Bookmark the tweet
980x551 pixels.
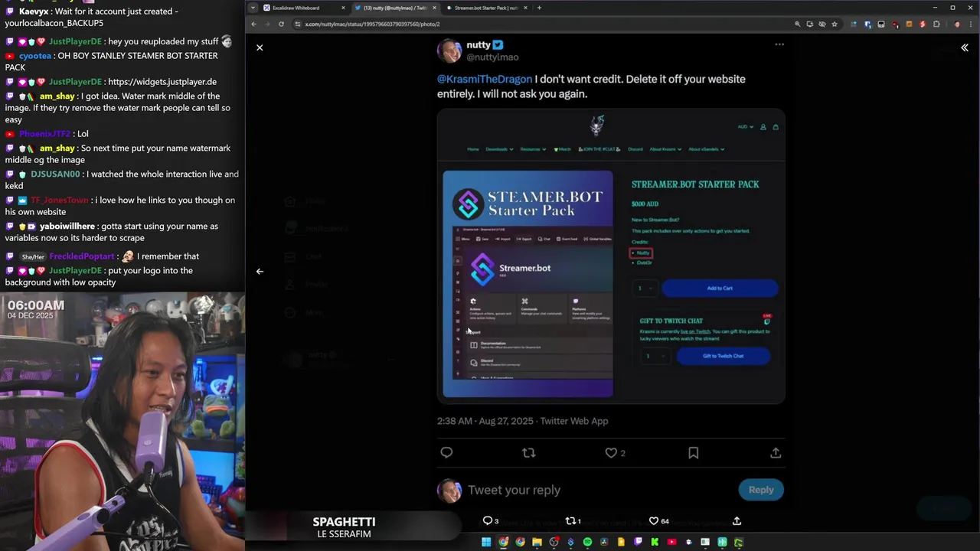coord(693,453)
